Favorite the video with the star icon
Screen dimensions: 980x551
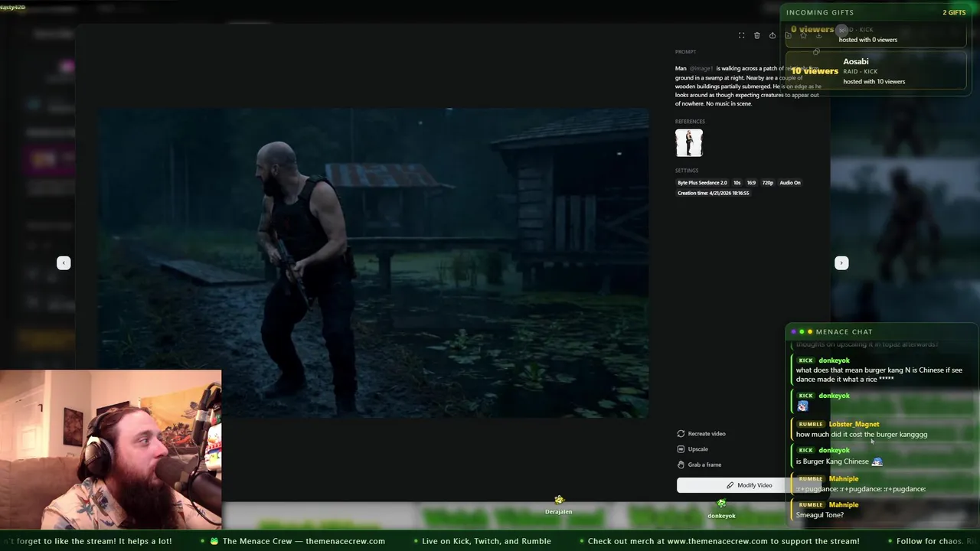click(803, 35)
